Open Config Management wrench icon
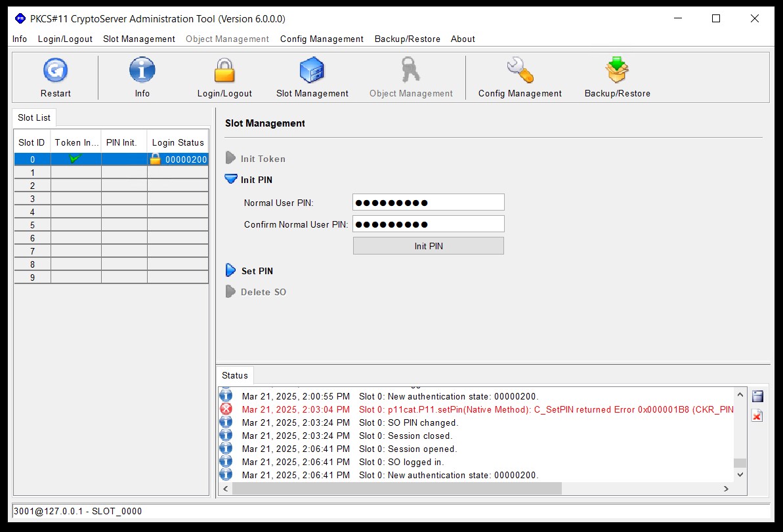Screen dimensions: 783x532 [x=520, y=70]
